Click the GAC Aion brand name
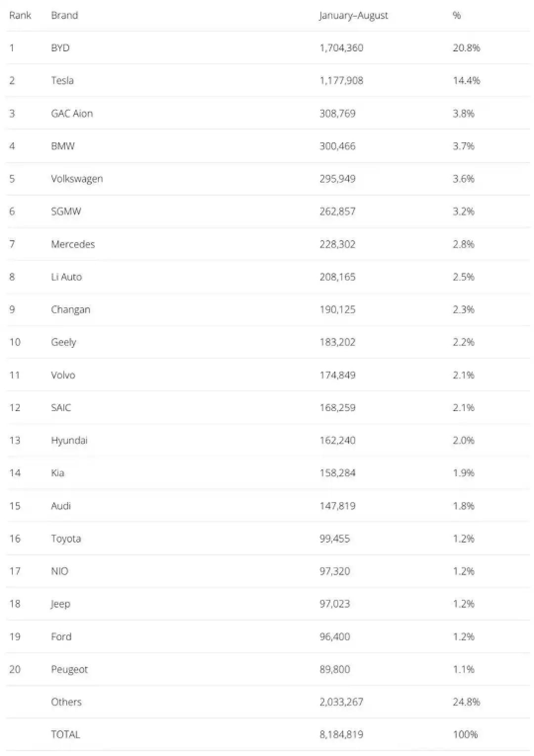The image size is (534, 756). click(72, 113)
